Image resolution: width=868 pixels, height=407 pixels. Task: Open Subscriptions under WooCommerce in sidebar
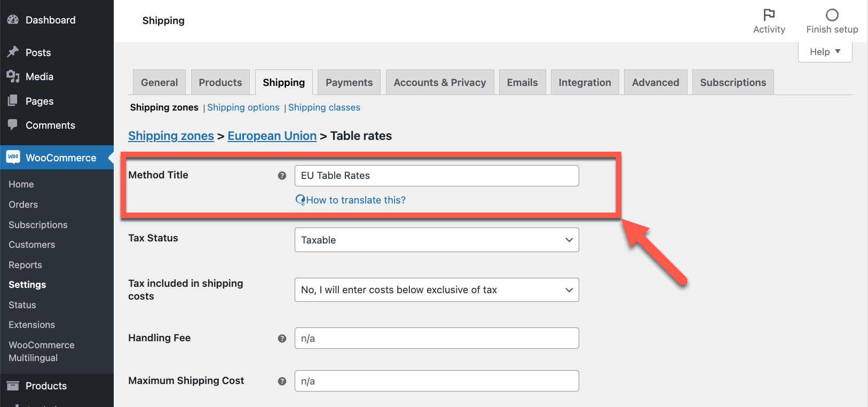[x=38, y=225]
